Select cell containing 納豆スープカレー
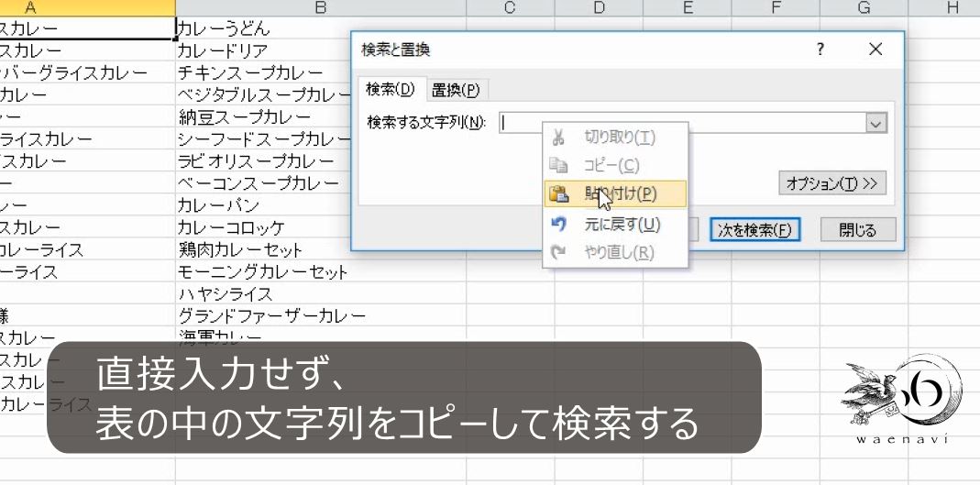This screenshot has width=980, height=485. pyautogui.click(x=264, y=116)
